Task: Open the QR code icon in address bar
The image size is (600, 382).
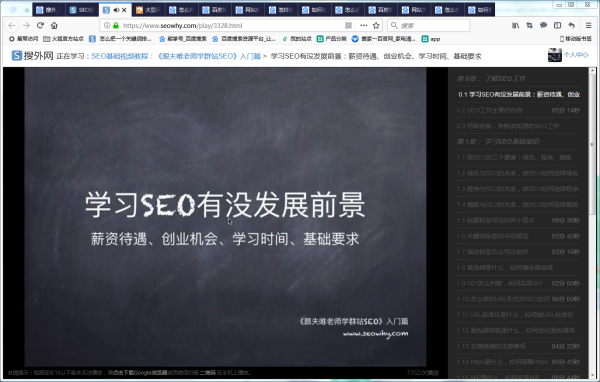Action: pos(348,26)
